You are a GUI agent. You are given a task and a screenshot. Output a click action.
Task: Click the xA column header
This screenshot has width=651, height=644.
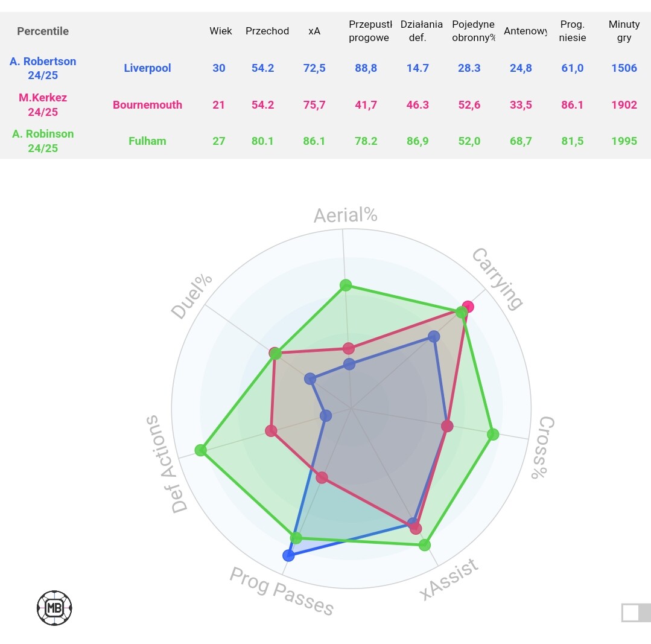[314, 31]
